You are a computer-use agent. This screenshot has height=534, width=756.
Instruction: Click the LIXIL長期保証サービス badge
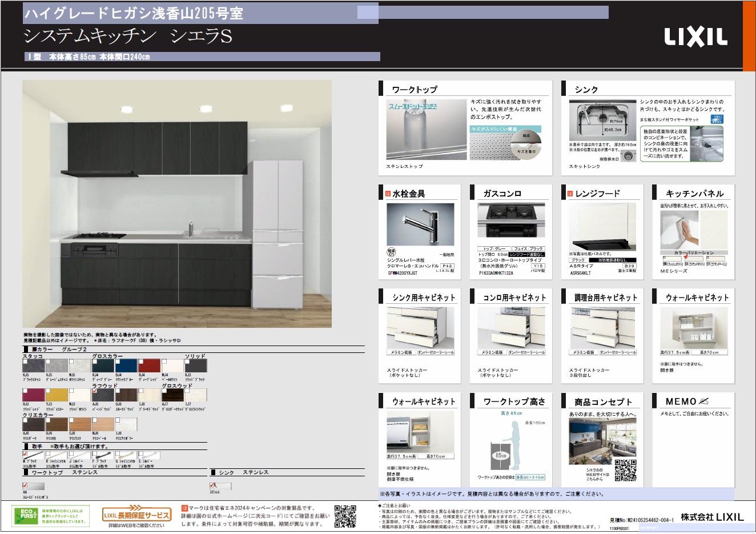tap(136, 513)
